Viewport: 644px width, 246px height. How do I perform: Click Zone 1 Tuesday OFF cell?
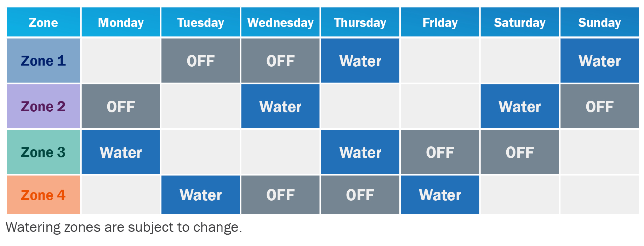(x=201, y=61)
